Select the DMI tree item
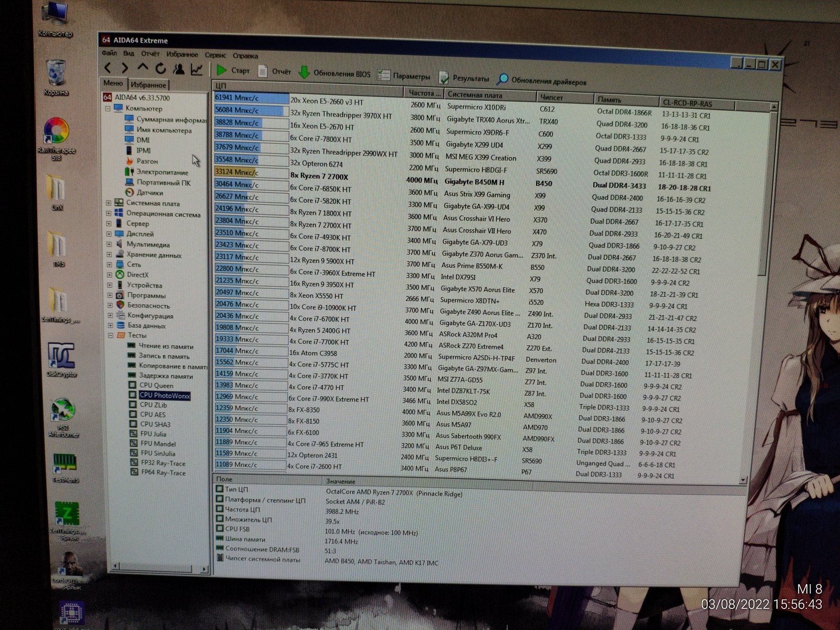This screenshot has width=840, height=630. point(138,140)
